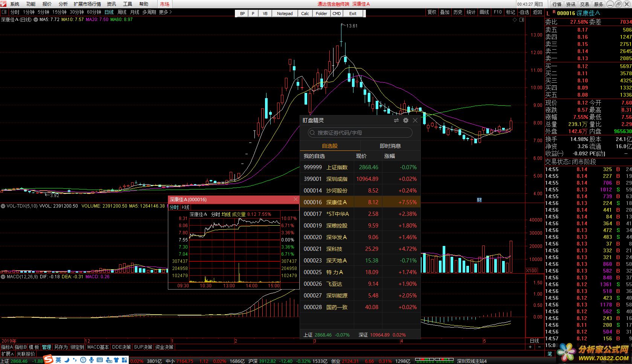Switch the main chart to 分时 view
The image size is (632, 364).
click(x=15, y=12)
